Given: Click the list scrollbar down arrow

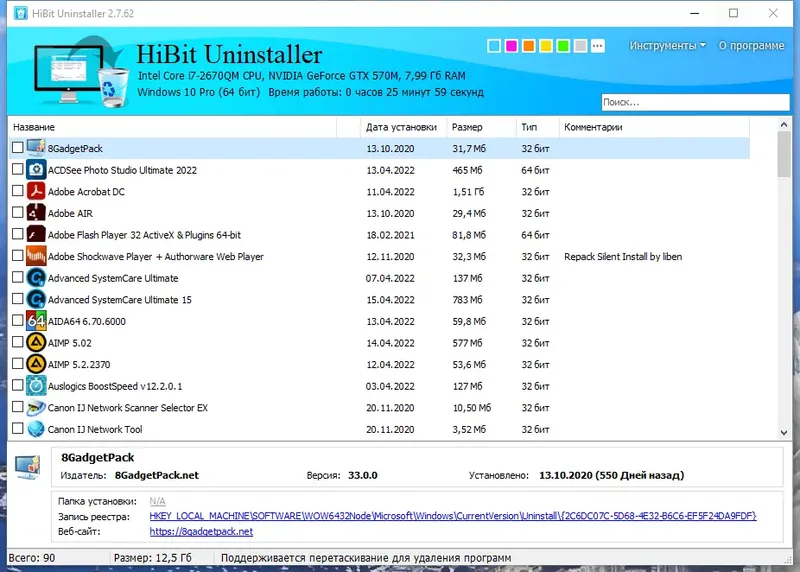Looking at the screenshot, I should (x=784, y=433).
